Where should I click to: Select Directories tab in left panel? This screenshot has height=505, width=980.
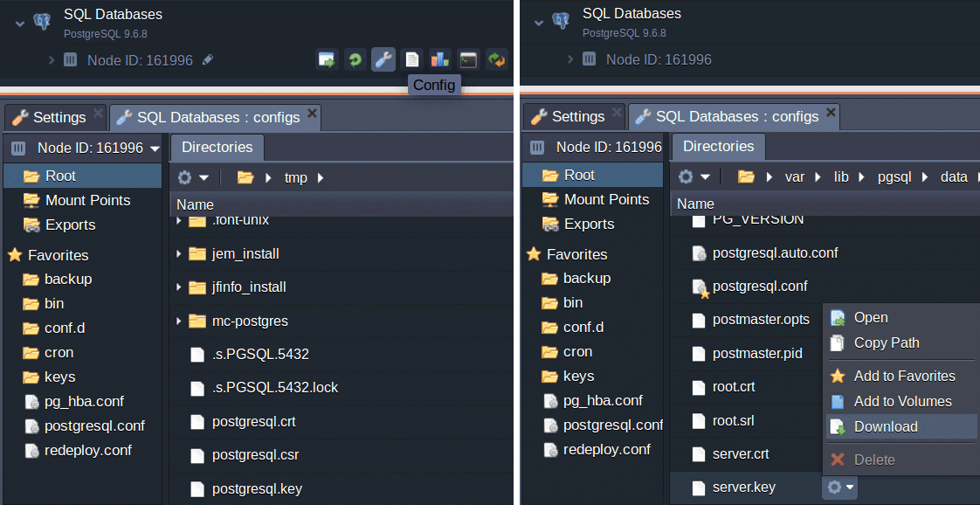[x=217, y=148]
